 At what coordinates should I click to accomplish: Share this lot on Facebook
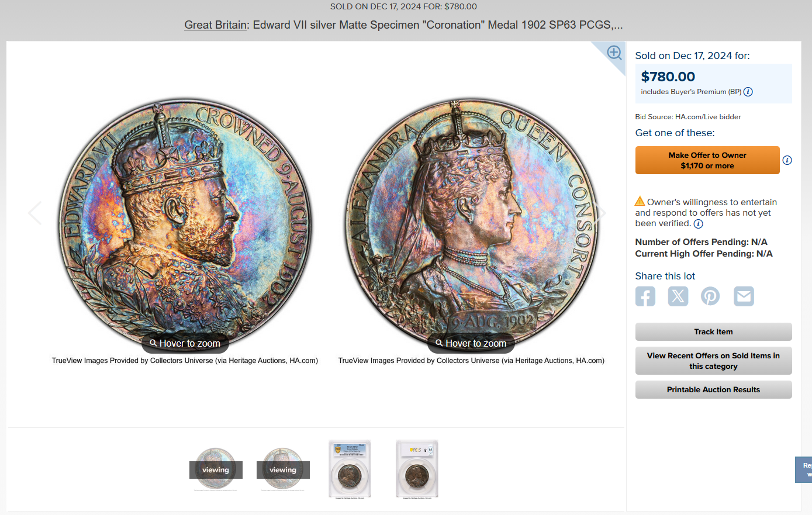coord(645,296)
